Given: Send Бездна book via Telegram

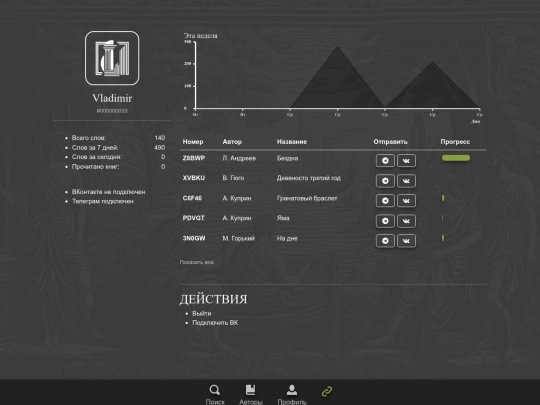Looking at the screenshot, I should pos(385,160).
